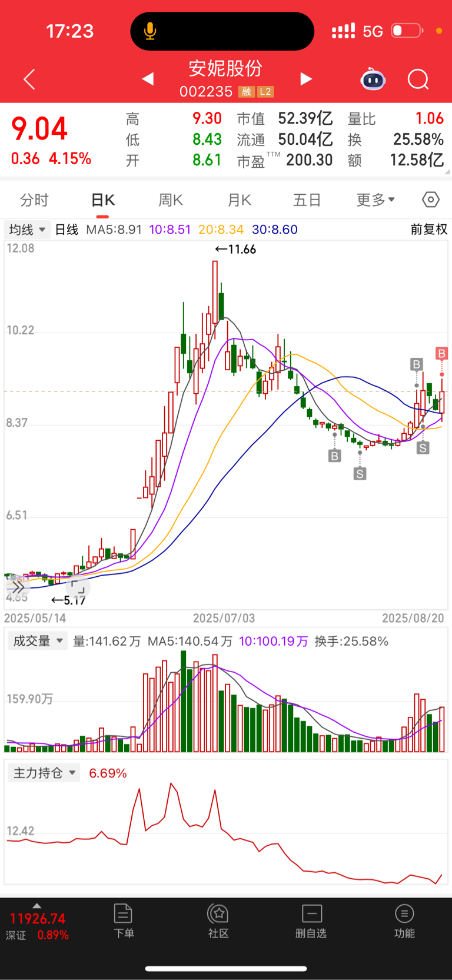
Task: Tap the stock code 002235
Action: pos(206,92)
